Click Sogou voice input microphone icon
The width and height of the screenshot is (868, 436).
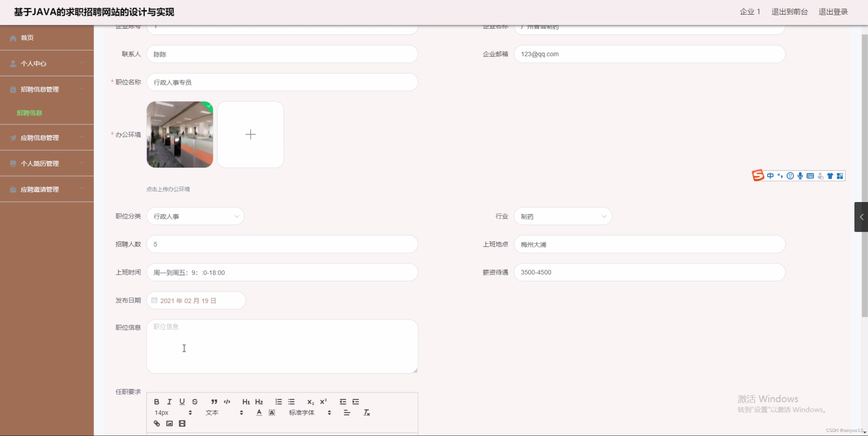(800, 176)
